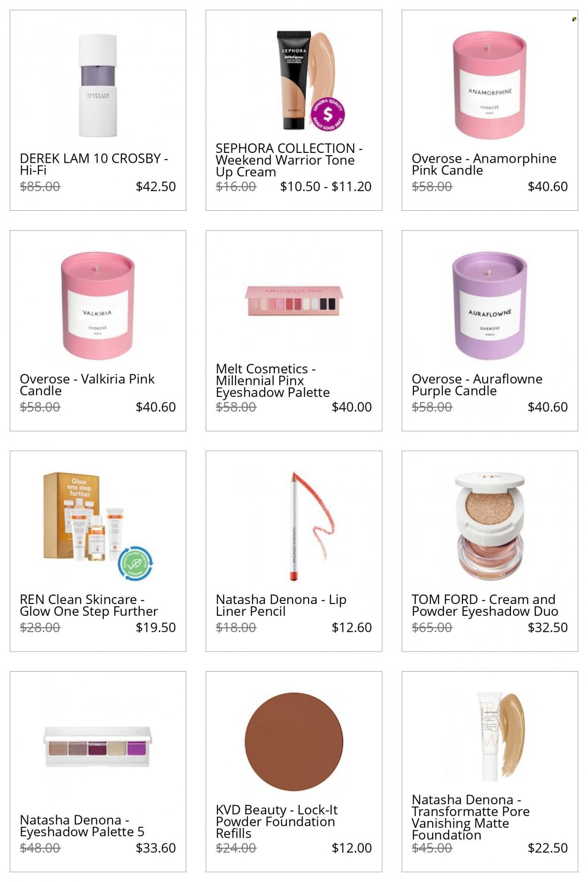588x882 pixels.
Task: Click the TOM FORD $32.50 sale price
Action: click(x=548, y=628)
